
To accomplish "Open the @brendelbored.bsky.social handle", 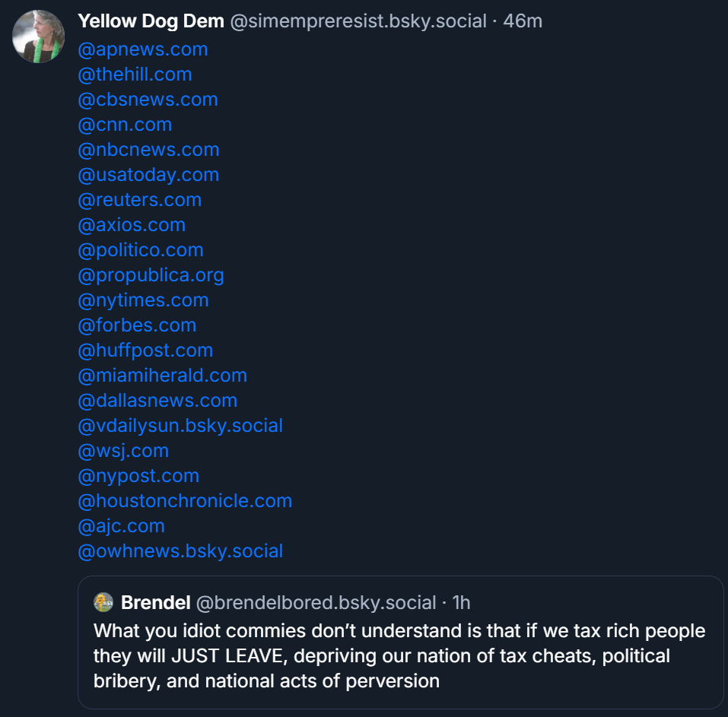I will 316,603.
